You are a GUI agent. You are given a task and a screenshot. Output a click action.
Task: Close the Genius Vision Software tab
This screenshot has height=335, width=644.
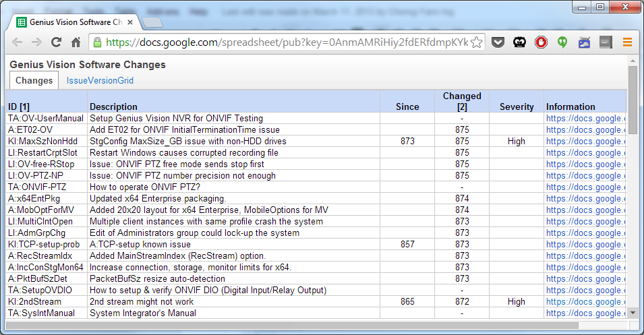130,22
